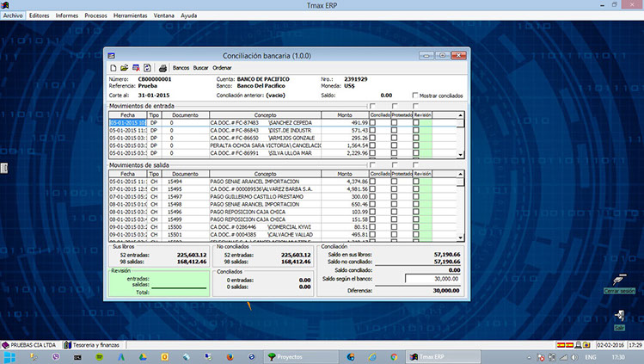
Task: Open the Informes menu
Action: click(x=68, y=15)
